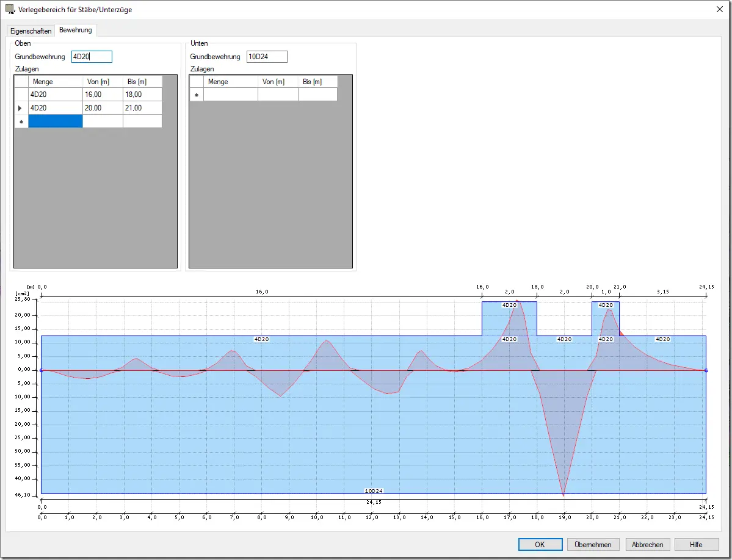The width and height of the screenshot is (732, 560).
Task: Click Menge column header in Oben table
Action: 56,82
